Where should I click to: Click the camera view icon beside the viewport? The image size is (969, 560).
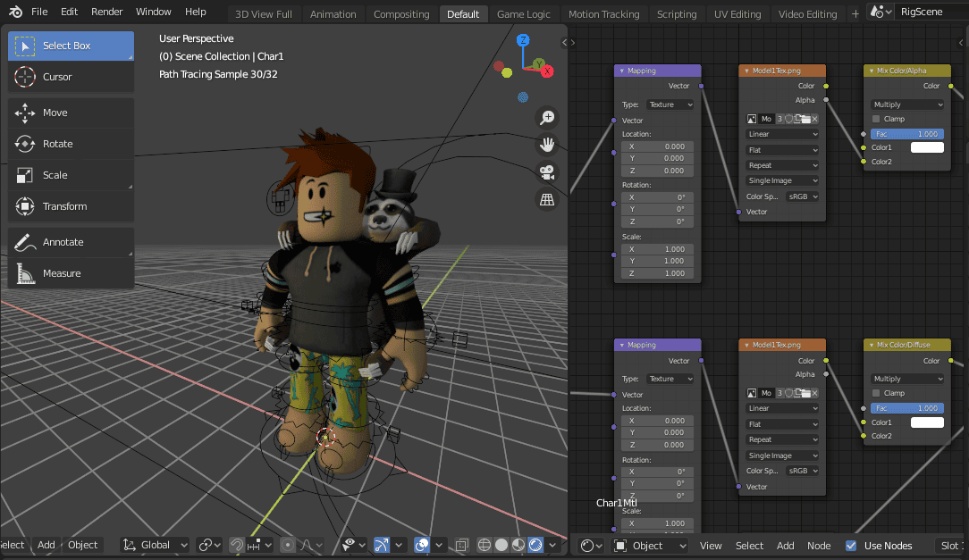pos(547,172)
